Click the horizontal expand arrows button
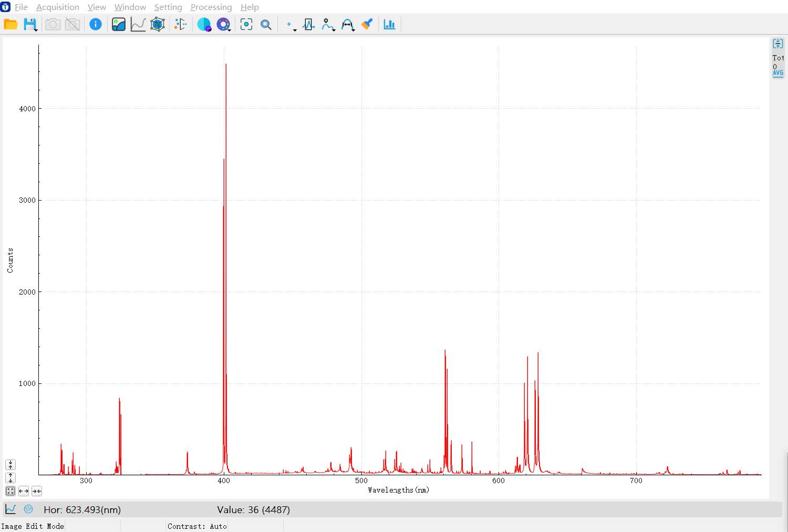788x532 pixels. coord(24,491)
